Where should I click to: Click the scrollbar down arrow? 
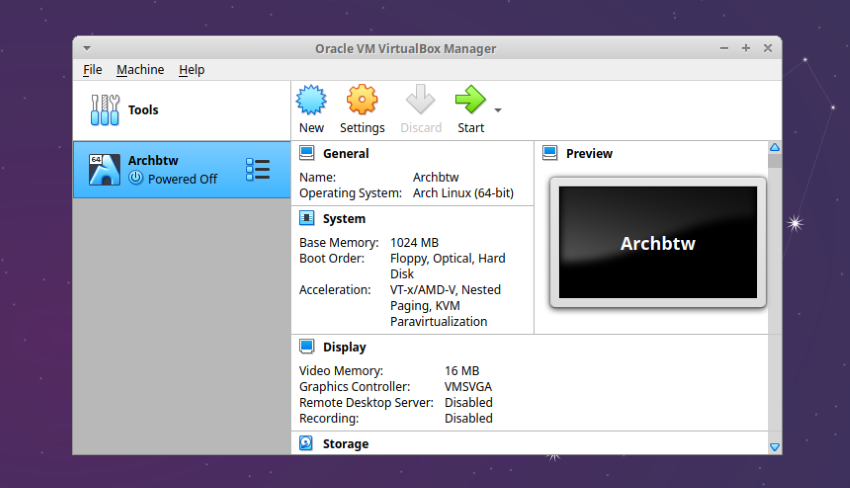coord(774,446)
